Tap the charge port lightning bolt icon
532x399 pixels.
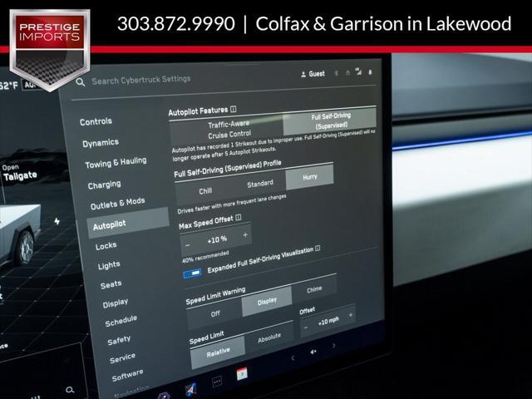click(57, 221)
